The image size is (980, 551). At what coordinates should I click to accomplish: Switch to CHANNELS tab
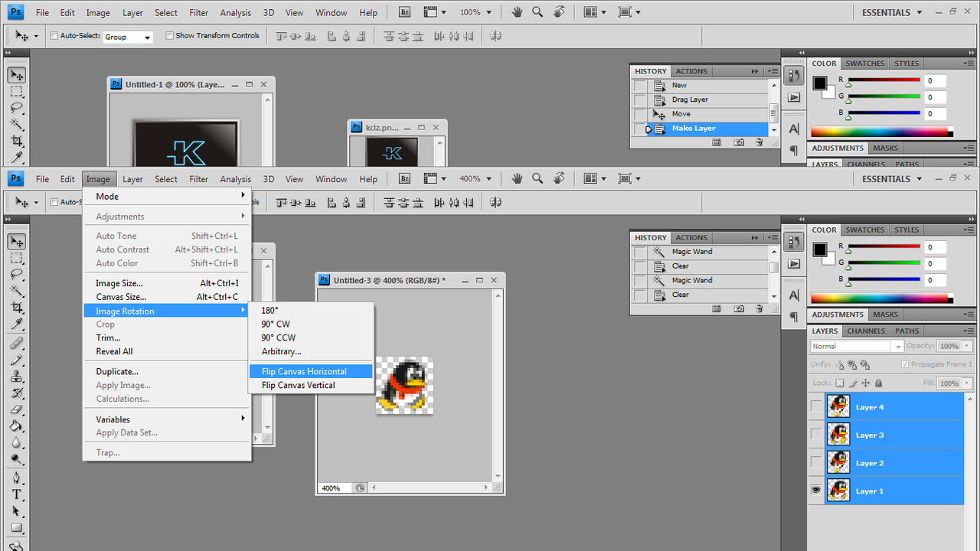click(866, 331)
